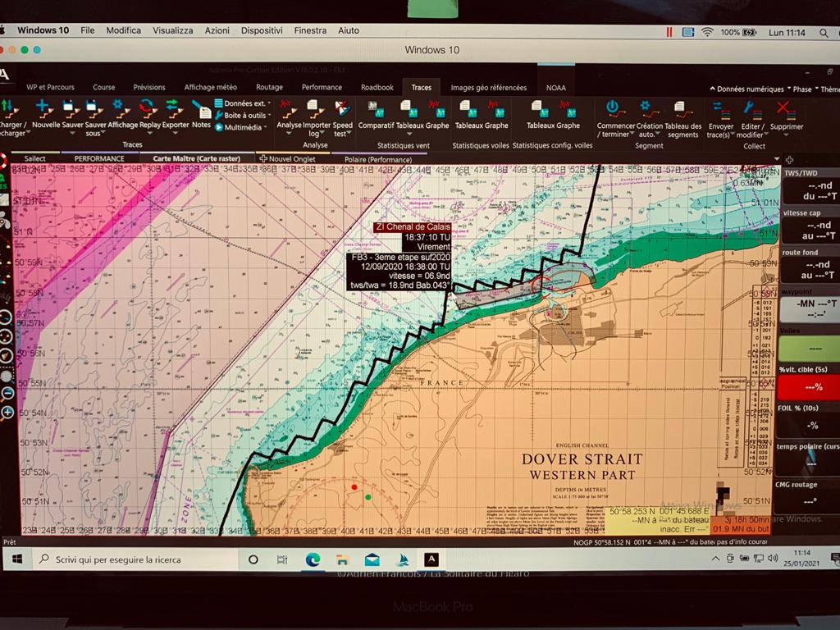Click the Sauver sous icon
The image size is (840, 630).
pyautogui.click(x=95, y=109)
